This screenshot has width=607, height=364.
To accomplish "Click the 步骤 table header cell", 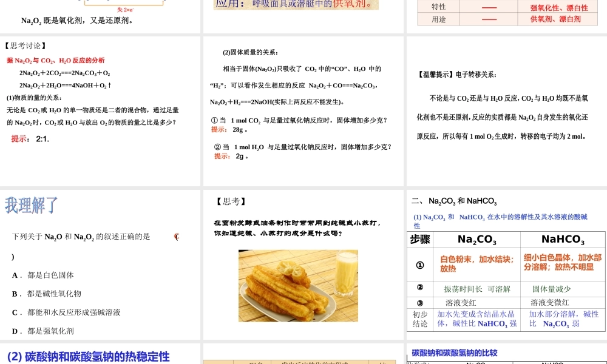I will click(x=420, y=240).
